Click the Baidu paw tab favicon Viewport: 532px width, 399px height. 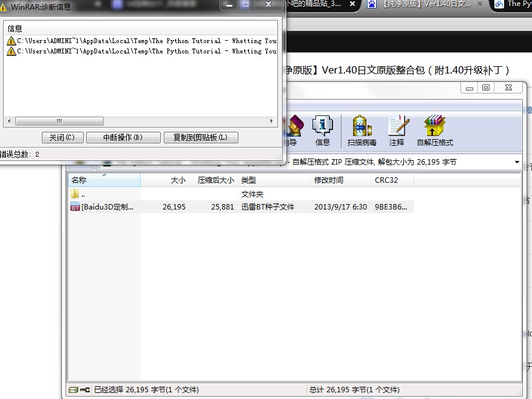pyautogui.click(x=372, y=4)
